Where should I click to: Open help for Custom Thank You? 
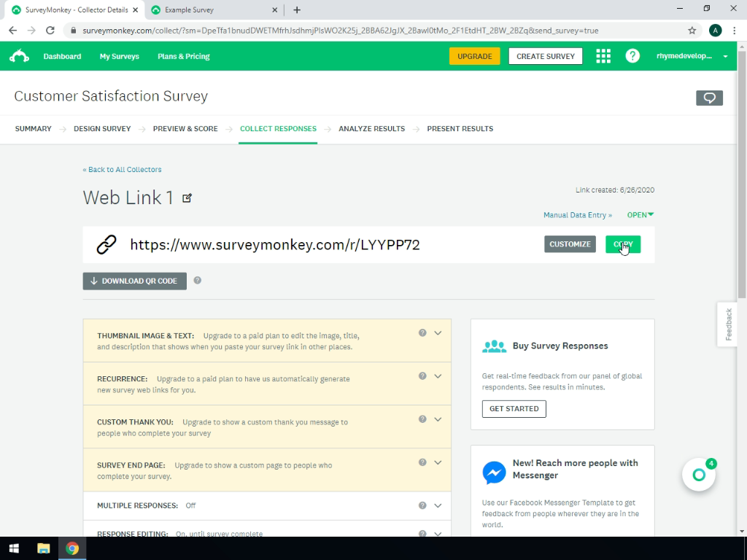pyautogui.click(x=422, y=419)
